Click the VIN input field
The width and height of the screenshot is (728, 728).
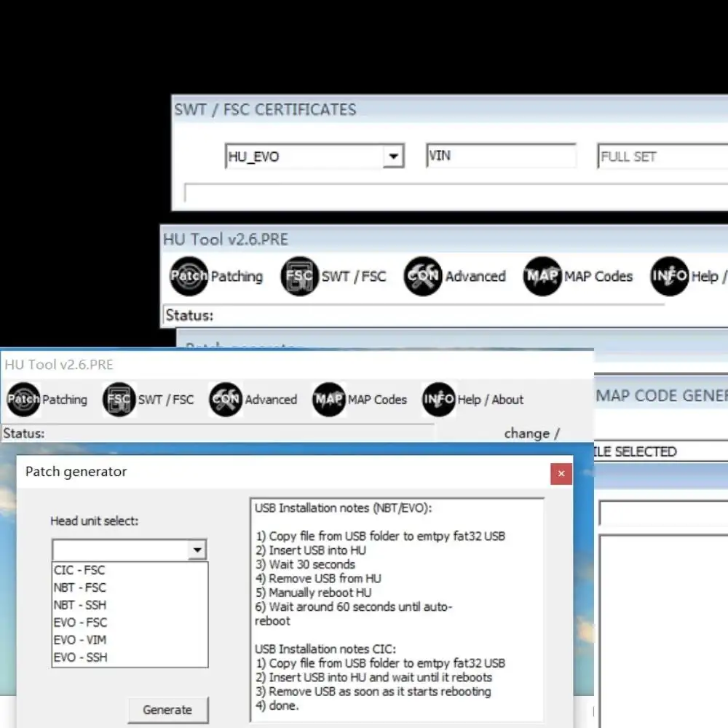pos(501,156)
